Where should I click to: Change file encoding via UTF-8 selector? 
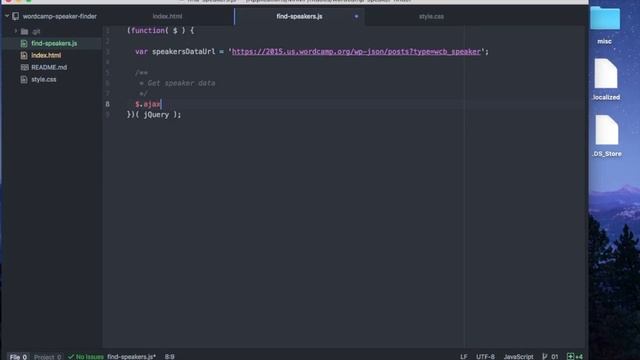coord(485,357)
